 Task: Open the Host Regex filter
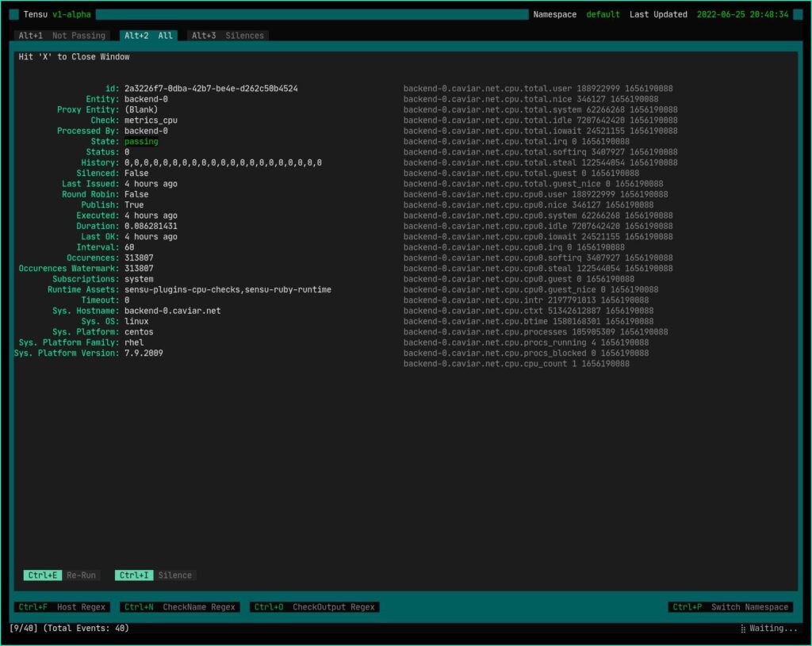[x=59, y=606]
